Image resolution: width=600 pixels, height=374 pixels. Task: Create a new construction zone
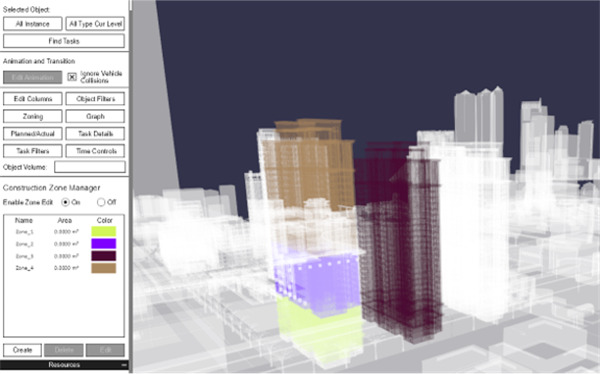coord(23,350)
